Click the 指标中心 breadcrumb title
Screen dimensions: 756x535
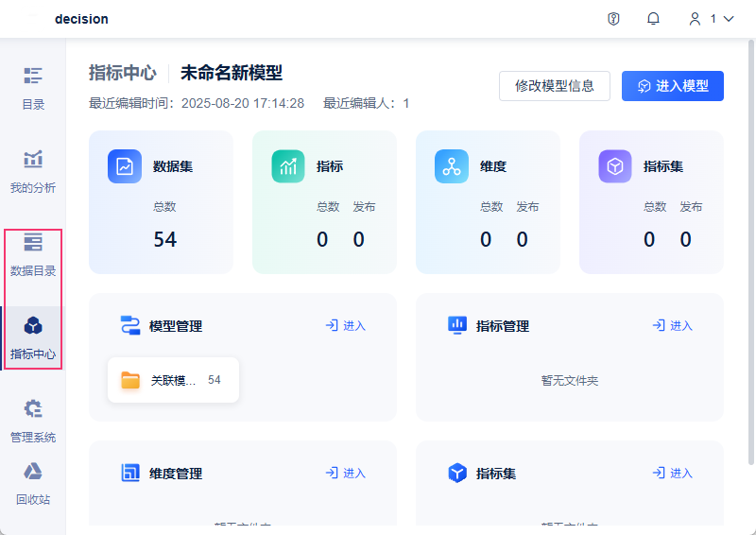pos(123,73)
